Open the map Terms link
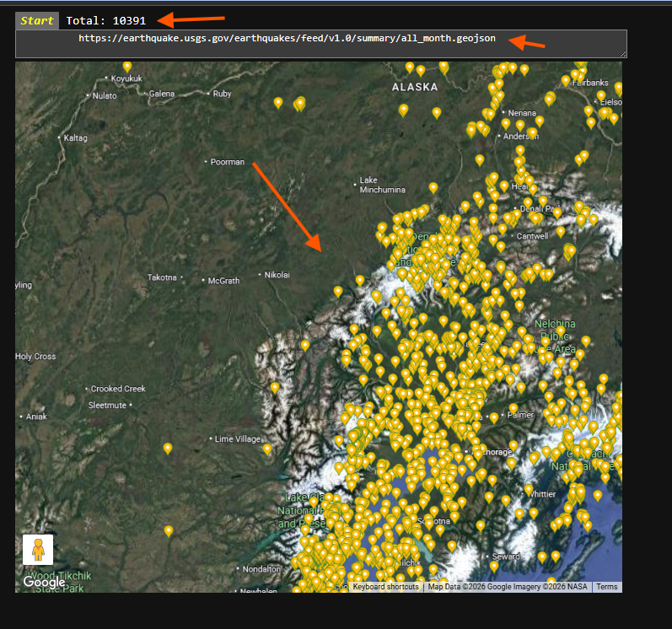The image size is (672, 629). [607, 587]
